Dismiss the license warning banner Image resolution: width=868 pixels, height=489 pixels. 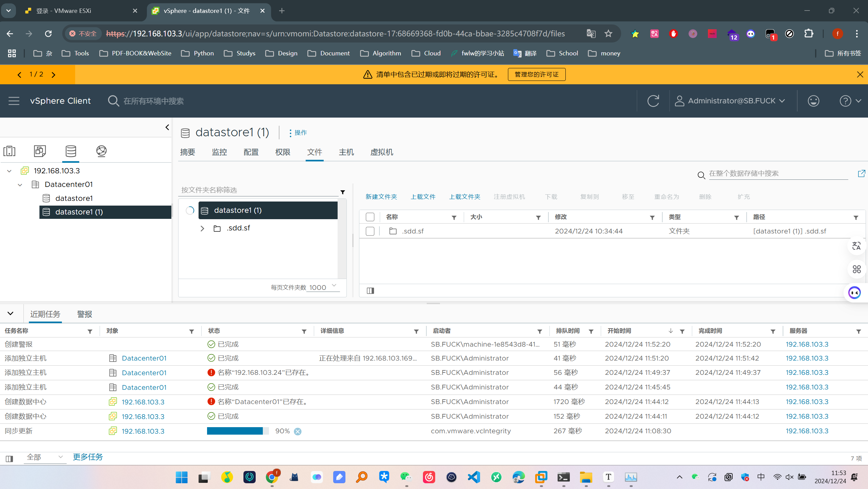(860, 74)
